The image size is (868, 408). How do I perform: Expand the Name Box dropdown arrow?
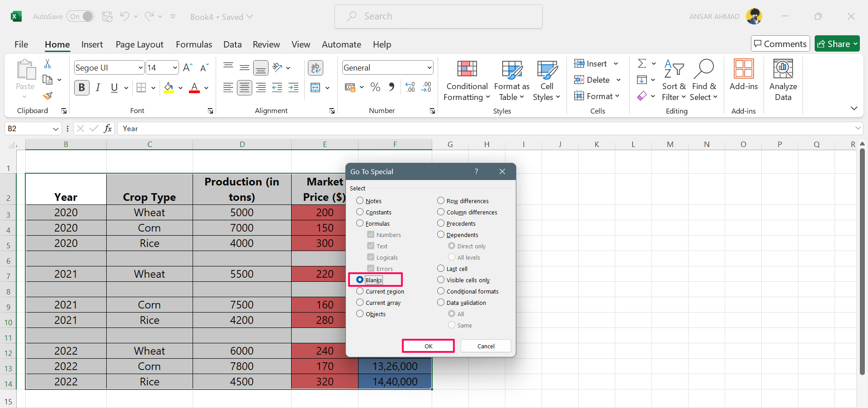(56, 129)
